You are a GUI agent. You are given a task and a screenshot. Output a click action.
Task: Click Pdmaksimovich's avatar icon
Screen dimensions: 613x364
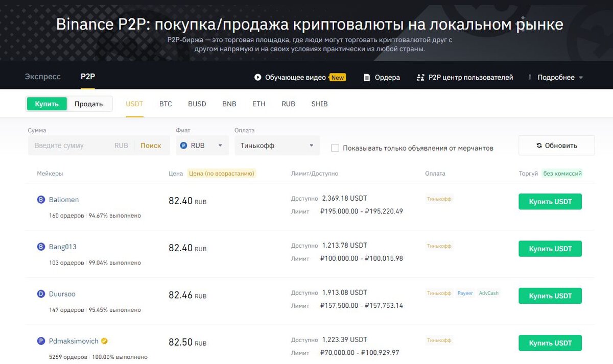(x=41, y=341)
